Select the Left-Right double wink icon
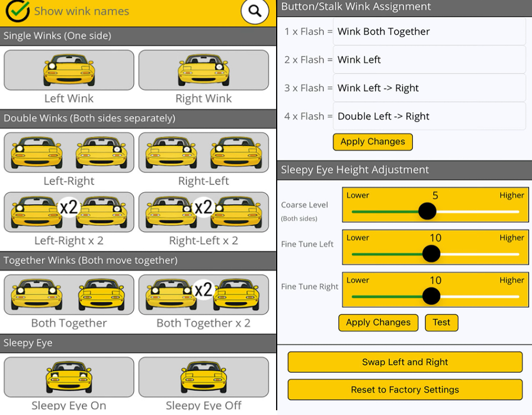The image size is (532, 415). (x=69, y=152)
